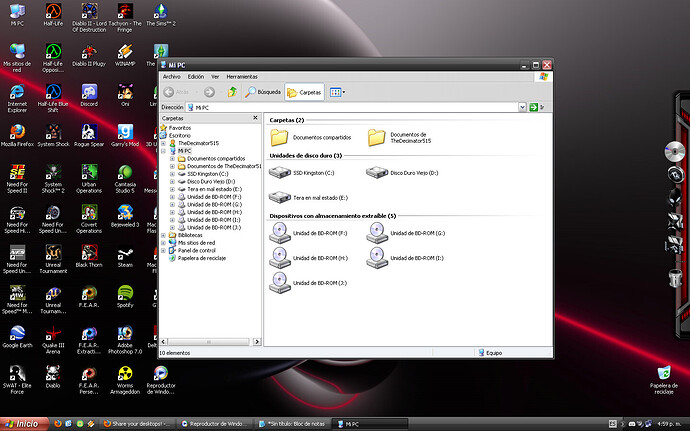Open the address bar dropdown arrow
The height and width of the screenshot is (431, 690).
tap(522, 106)
